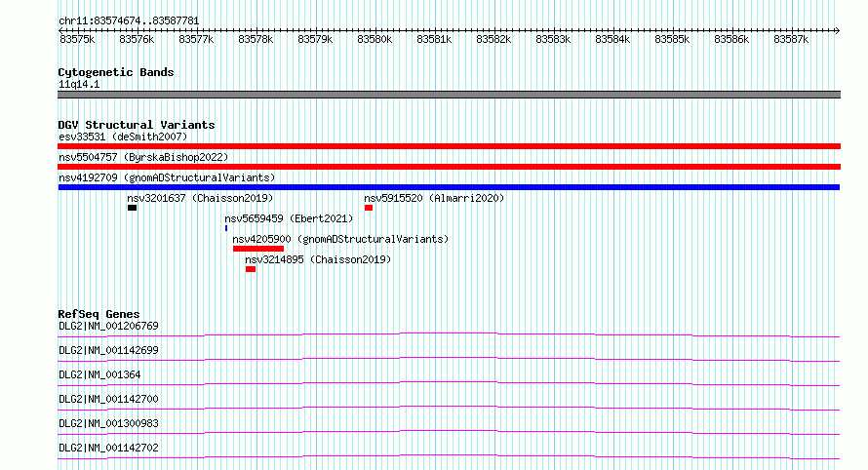Click the right arrowhead of the ruler
Screen dimensions: 868x470
tap(838, 30)
